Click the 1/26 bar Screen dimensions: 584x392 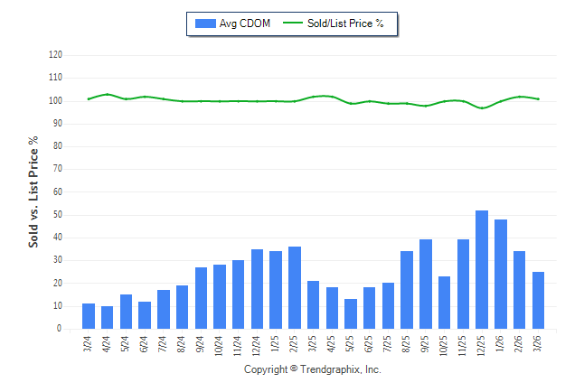click(500, 274)
